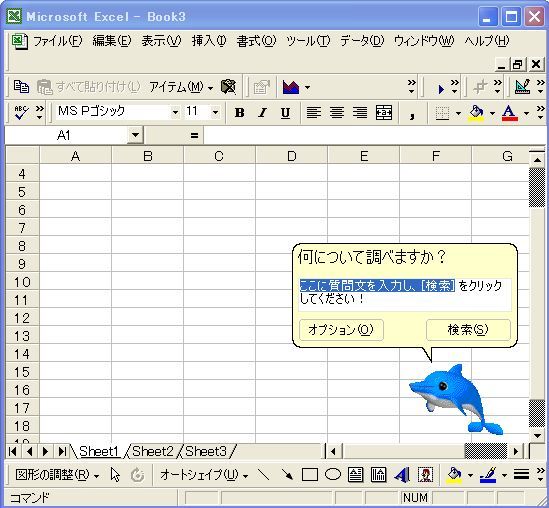Select the Oval drawing tool
The height and width of the screenshot is (508, 549).
[333, 475]
